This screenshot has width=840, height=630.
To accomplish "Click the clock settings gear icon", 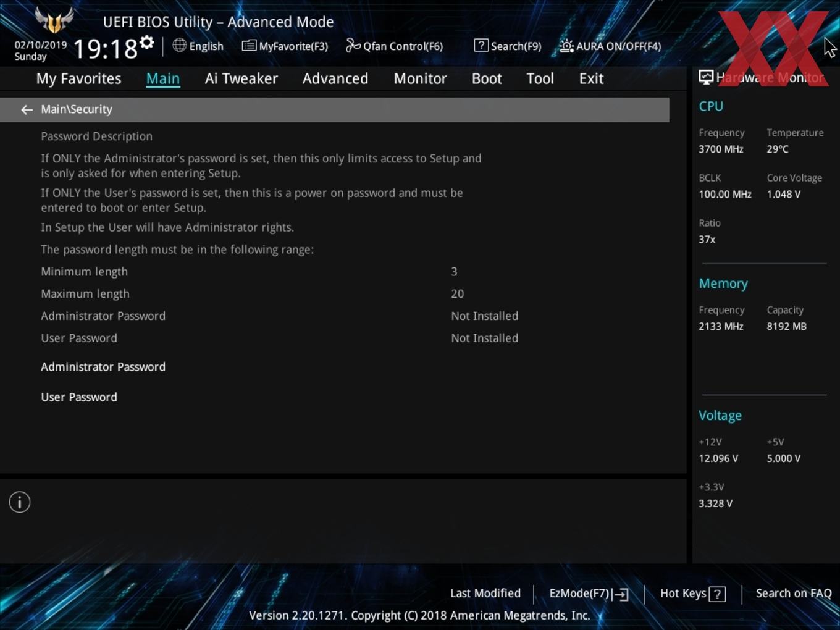I will click(x=147, y=42).
